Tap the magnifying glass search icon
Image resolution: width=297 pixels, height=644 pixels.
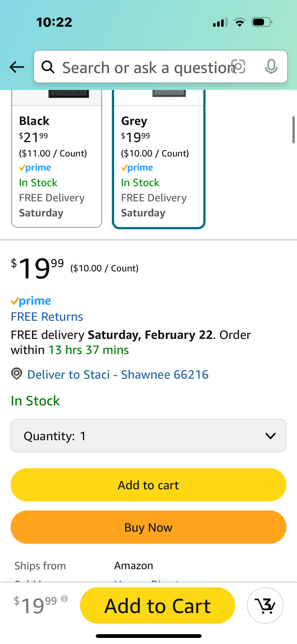coord(48,67)
